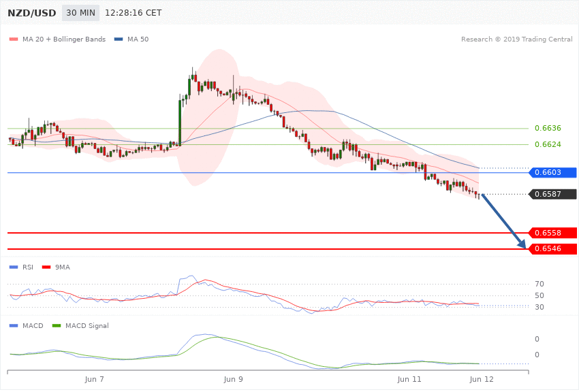This screenshot has width=579, height=392.
Task: Click the Research © 2019 Trading Central credit
Action: 516,39
